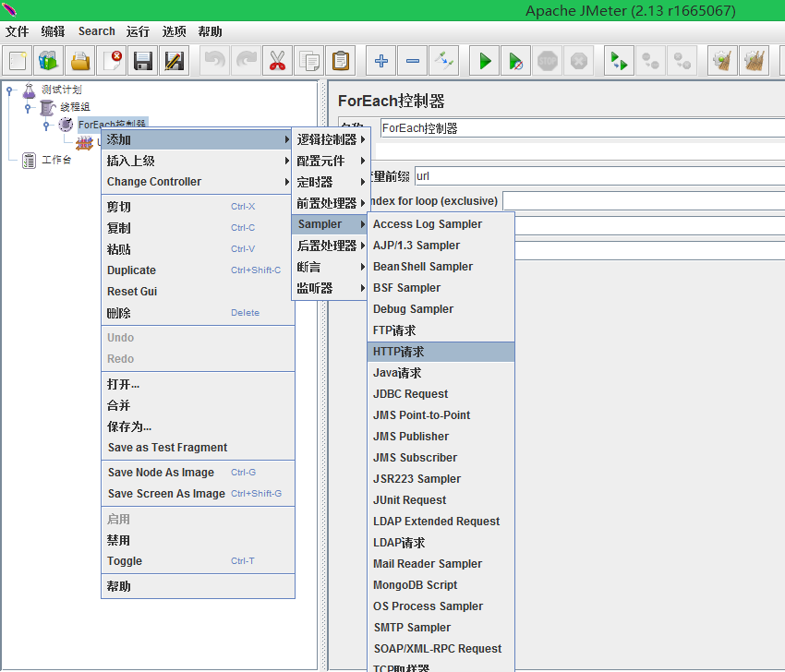Image resolution: width=785 pixels, height=672 pixels.
Task: Choose JDBC Request sampler
Action: [441, 394]
